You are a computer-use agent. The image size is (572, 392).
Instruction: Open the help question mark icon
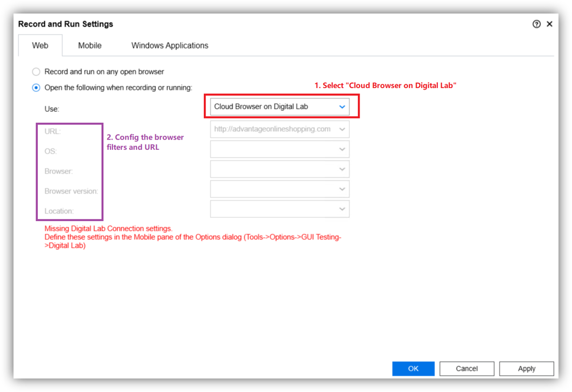pyautogui.click(x=536, y=24)
